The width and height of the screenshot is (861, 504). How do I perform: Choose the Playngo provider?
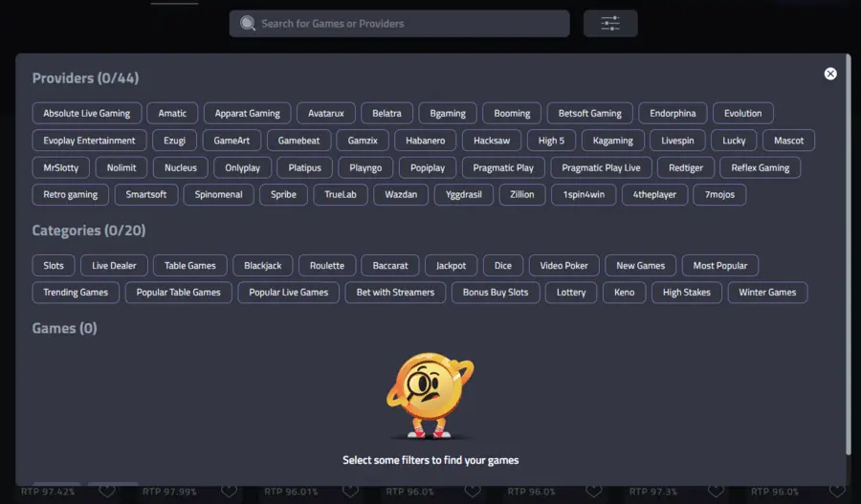[365, 167]
